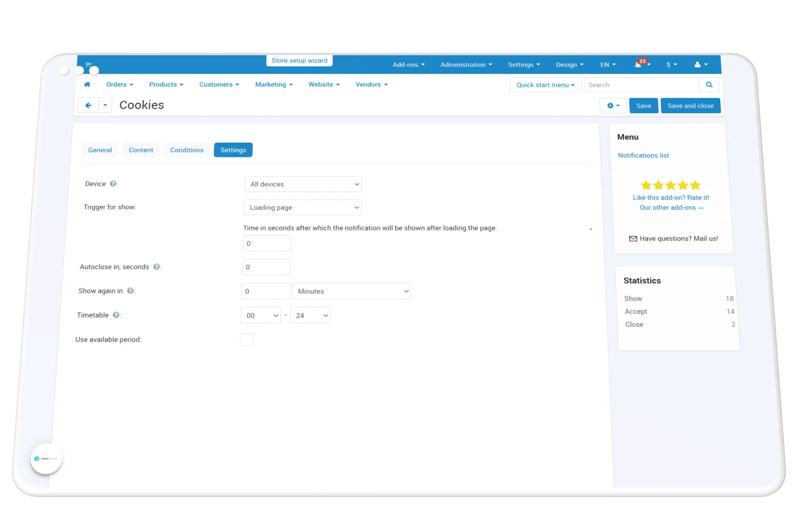Open the gear settings dropdown near Save
798x532 pixels.
coord(613,106)
